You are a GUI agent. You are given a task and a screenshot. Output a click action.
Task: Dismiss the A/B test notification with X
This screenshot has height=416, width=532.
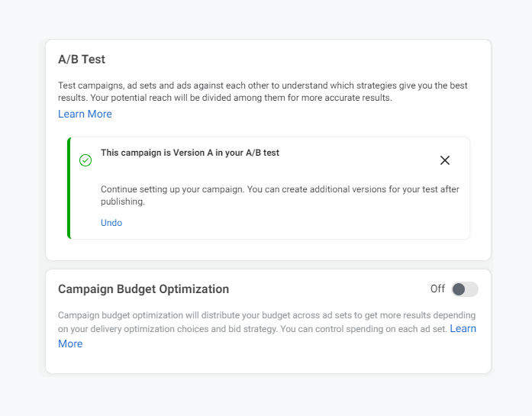[445, 160]
